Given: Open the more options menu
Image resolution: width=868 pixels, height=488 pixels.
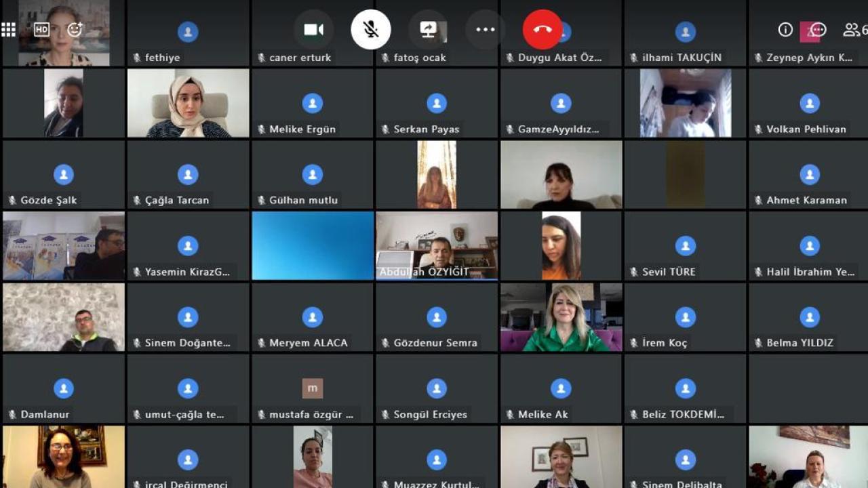Looking at the screenshot, I should [486, 29].
